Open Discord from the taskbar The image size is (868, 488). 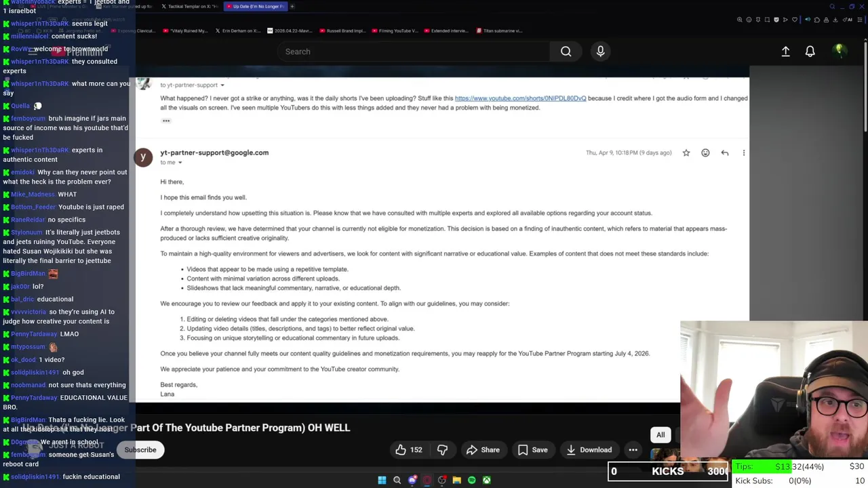tap(412, 480)
